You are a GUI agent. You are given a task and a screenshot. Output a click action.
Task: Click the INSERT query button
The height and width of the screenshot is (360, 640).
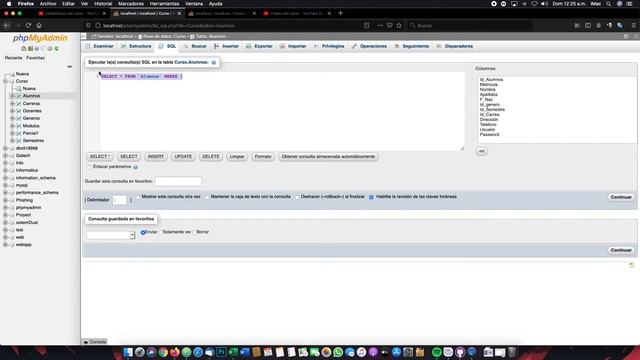[x=156, y=156]
